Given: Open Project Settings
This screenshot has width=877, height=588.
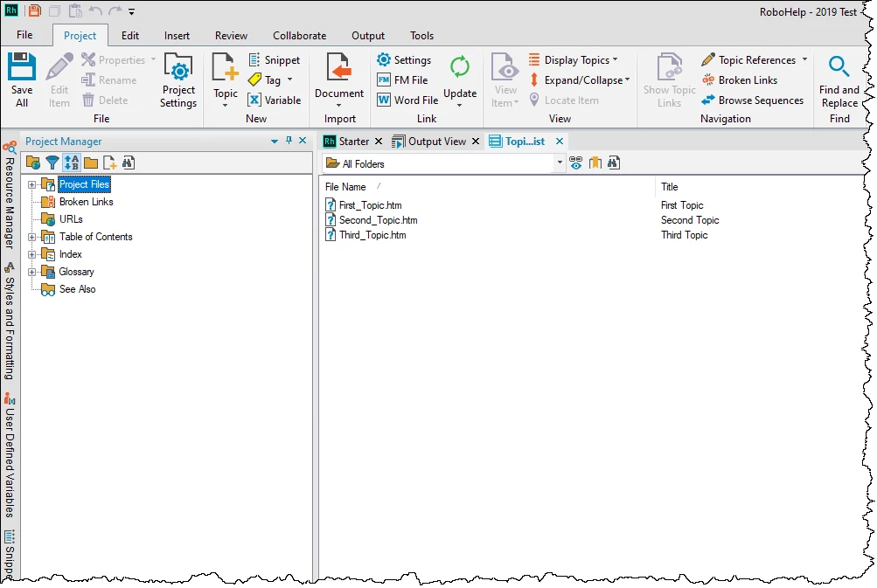Looking at the screenshot, I should [x=178, y=80].
